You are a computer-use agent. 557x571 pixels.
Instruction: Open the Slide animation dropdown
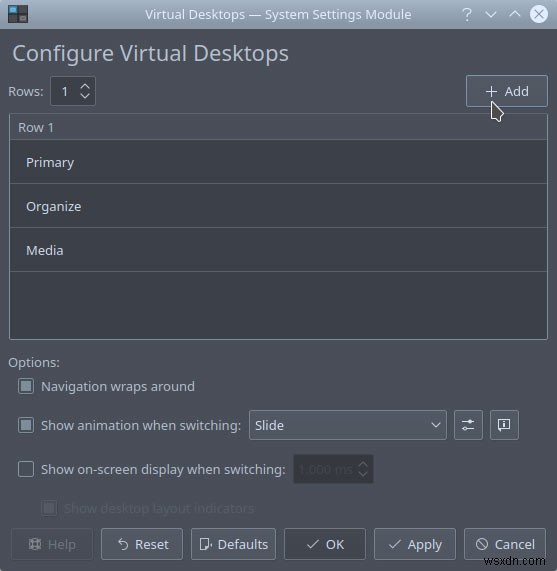click(348, 425)
